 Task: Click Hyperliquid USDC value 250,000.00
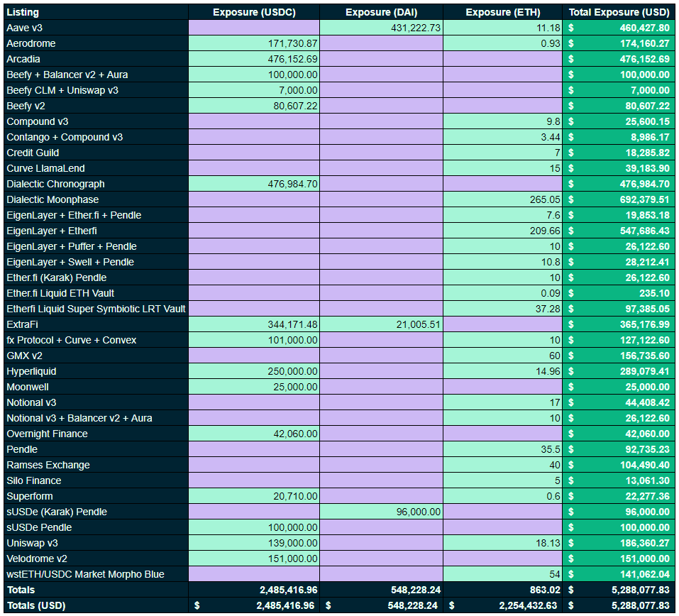point(254,371)
